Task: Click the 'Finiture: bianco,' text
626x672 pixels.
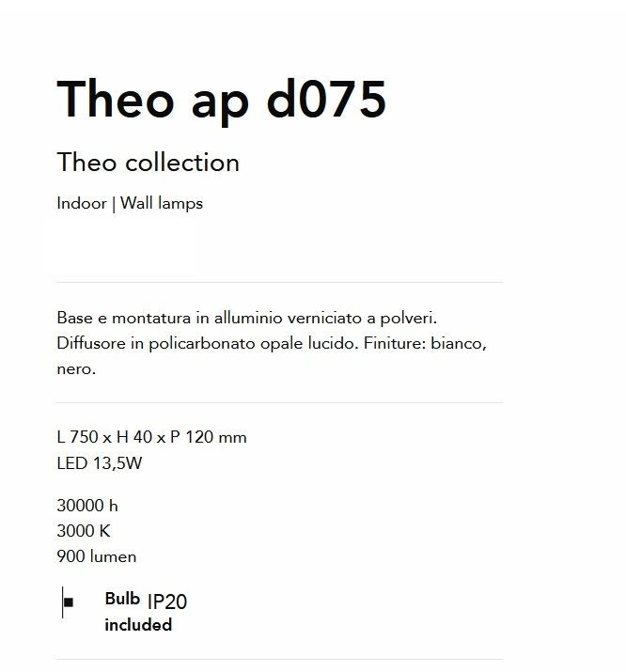Action: pyautogui.click(x=425, y=343)
